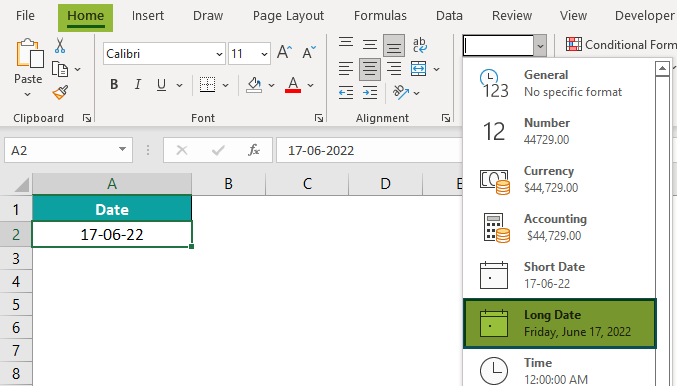The width and height of the screenshot is (677, 386).
Task: Select Long Date format
Action: [x=560, y=323]
